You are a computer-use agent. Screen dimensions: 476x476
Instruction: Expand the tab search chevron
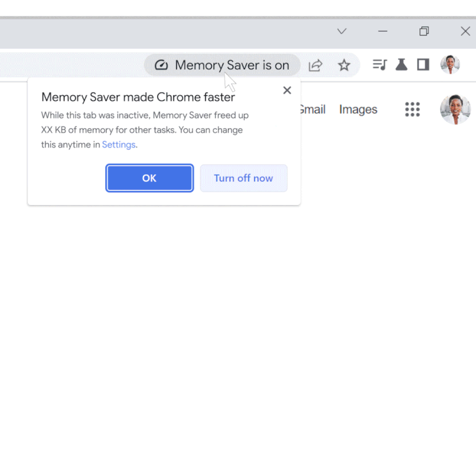coord(342,31)
